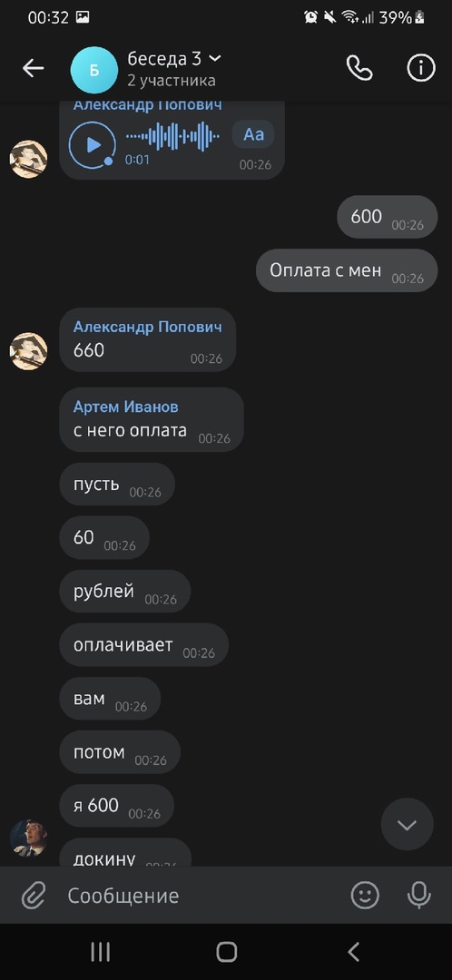Select the outgoing message Оплата с мен

pyautogui.click(x=347, y=270)
